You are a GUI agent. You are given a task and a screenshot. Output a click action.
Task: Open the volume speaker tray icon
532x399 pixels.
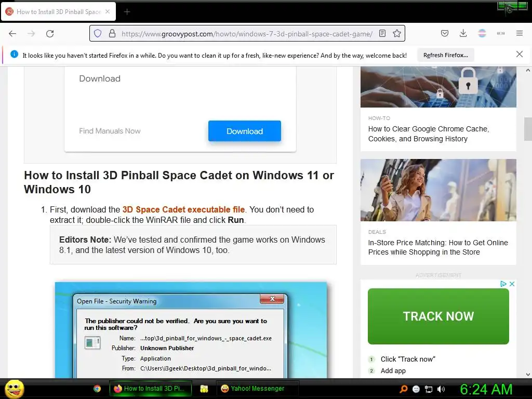click(x=441, y=389)
